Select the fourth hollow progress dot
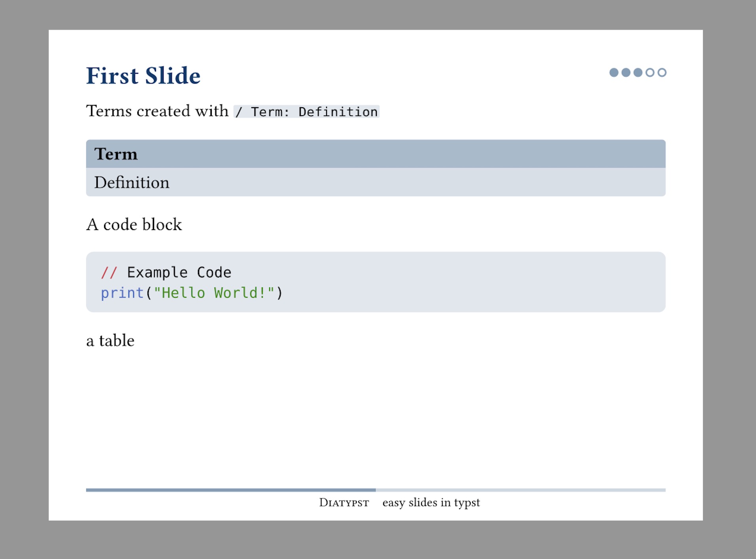 650,72
